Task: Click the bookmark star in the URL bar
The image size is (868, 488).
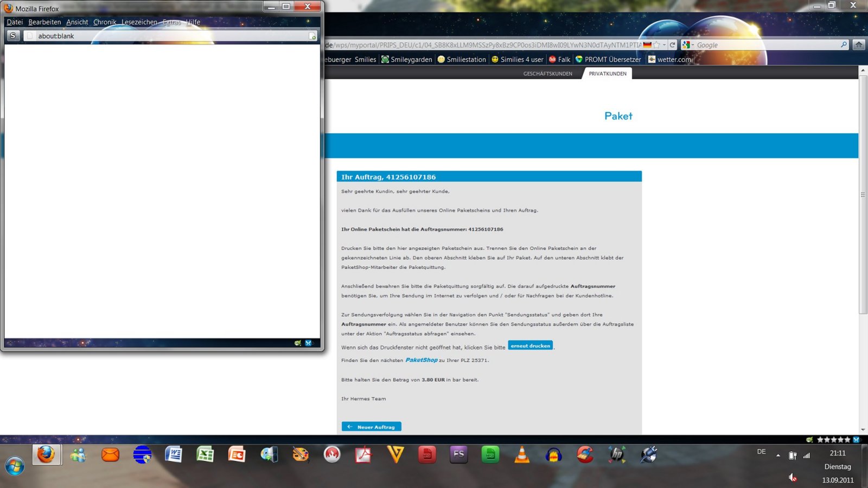Action: tap(657, 45)
